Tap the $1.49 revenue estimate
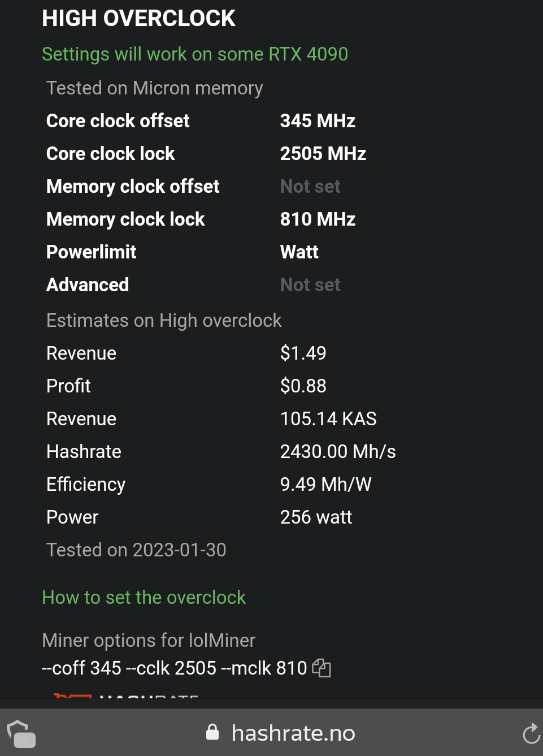 coord(303,353)
